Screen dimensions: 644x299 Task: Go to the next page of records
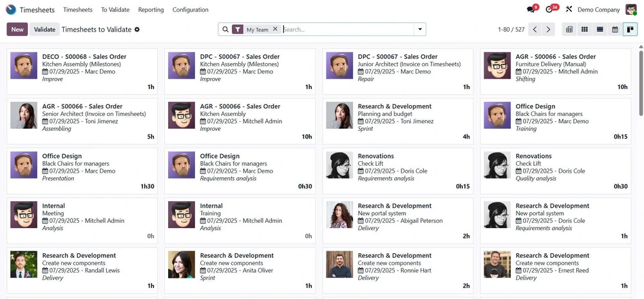click(x=548, y=30)
